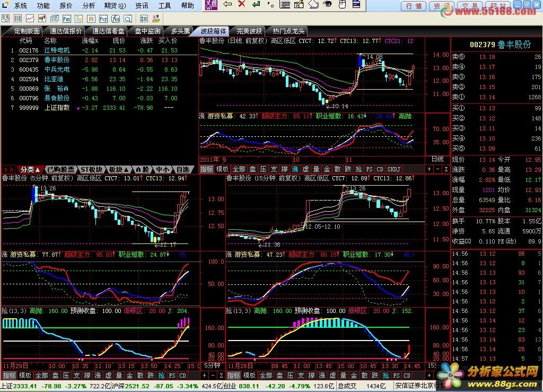This screenshot has width=543, height=392.
Task: Select the 已购股票 category tab
Action: (60, 169)
